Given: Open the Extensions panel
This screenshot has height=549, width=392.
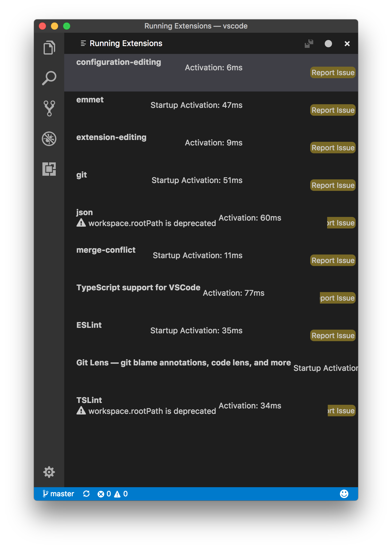Looking at the screenshot, I should coord(48,170).
